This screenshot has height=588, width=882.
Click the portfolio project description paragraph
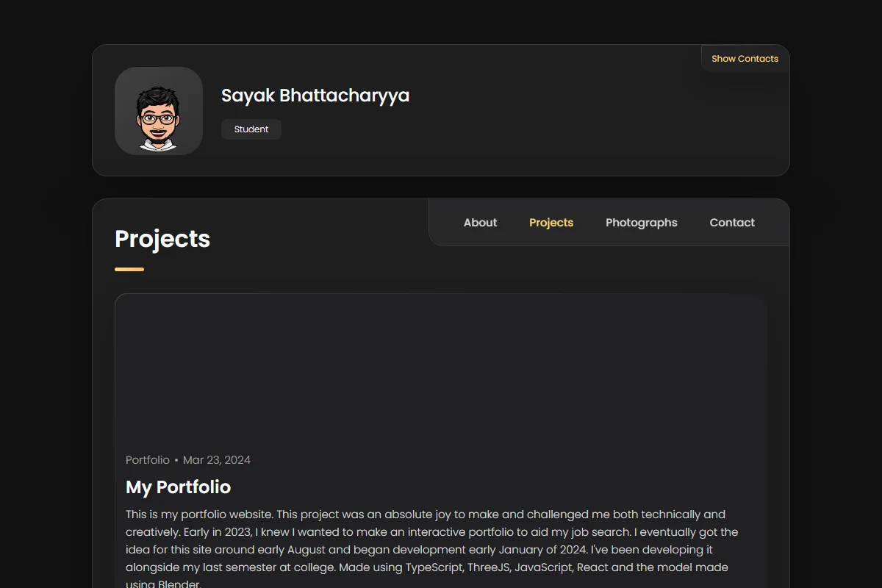(x=432, y=549)
